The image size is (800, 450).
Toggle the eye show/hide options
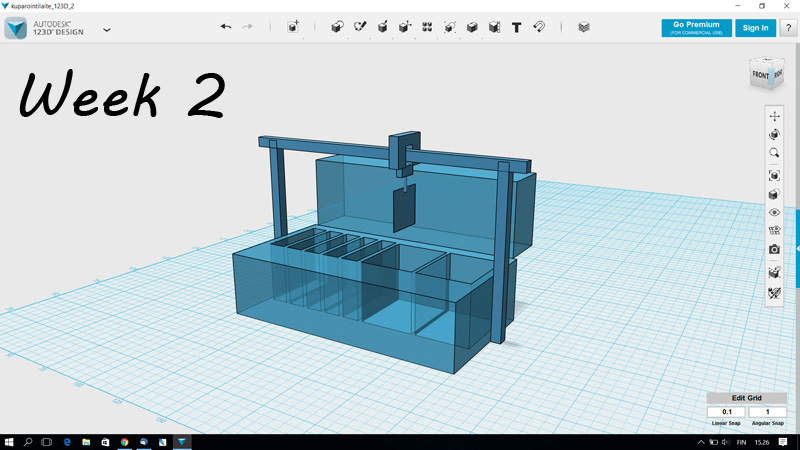click(x=774, y=212)
